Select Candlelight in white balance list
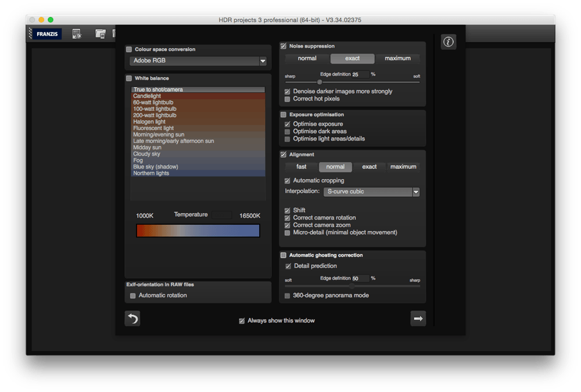Image resolution: width=581 pixels, height=392 pixels. tap(198, 96)
